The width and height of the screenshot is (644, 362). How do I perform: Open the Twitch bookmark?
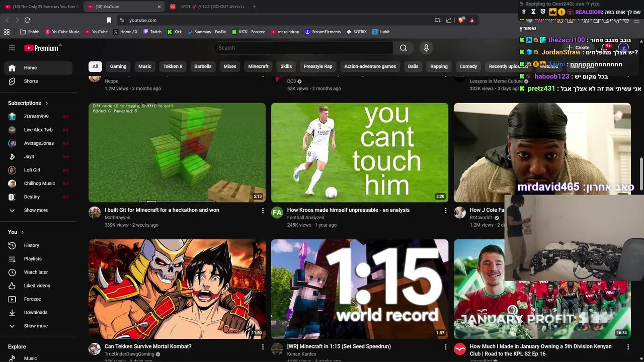click(x=152, y=32)
